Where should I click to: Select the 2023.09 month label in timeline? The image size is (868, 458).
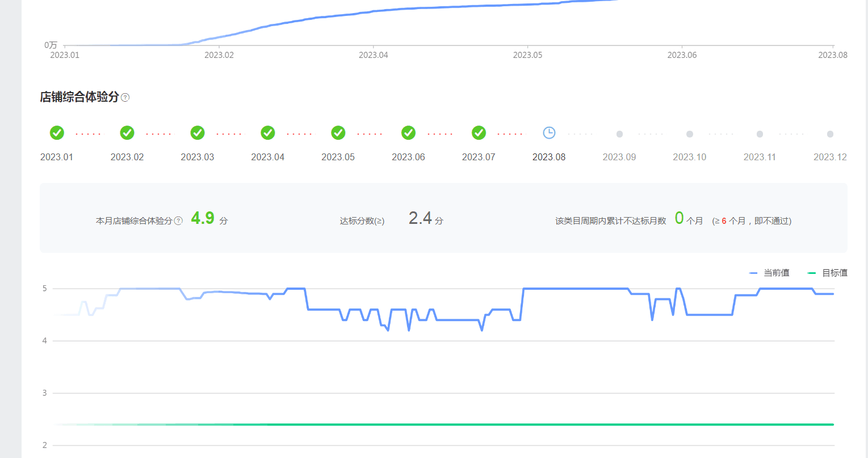click(619, 157)
